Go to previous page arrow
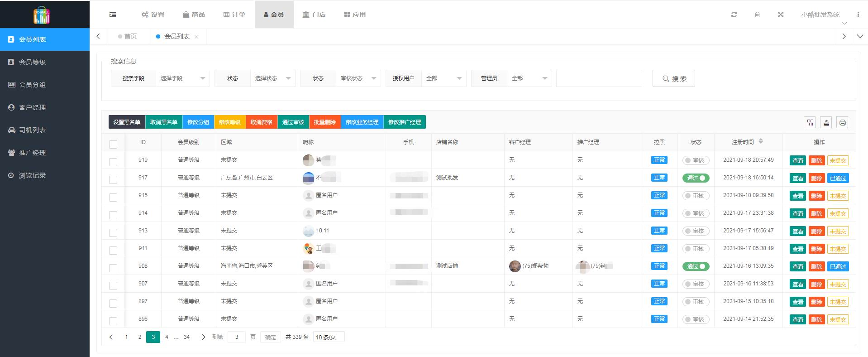The height and width of the screenshot is (357, 868). click(111, 337)
